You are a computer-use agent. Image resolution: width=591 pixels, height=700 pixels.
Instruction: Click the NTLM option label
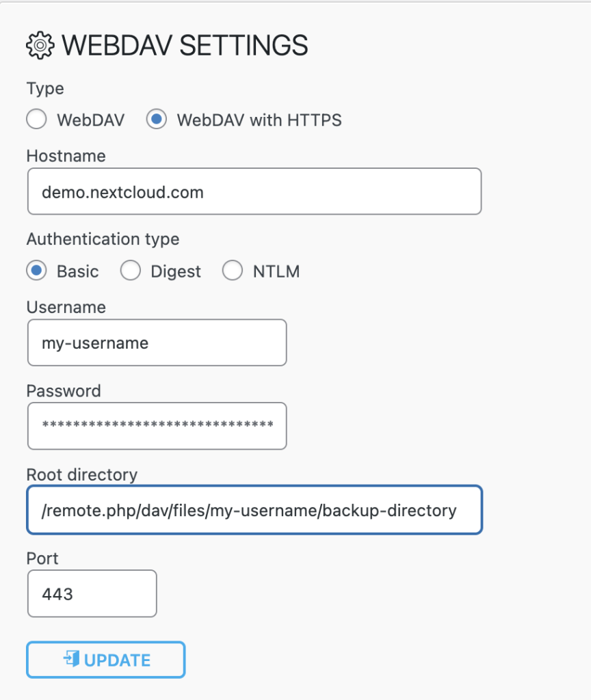click(276, 271)
